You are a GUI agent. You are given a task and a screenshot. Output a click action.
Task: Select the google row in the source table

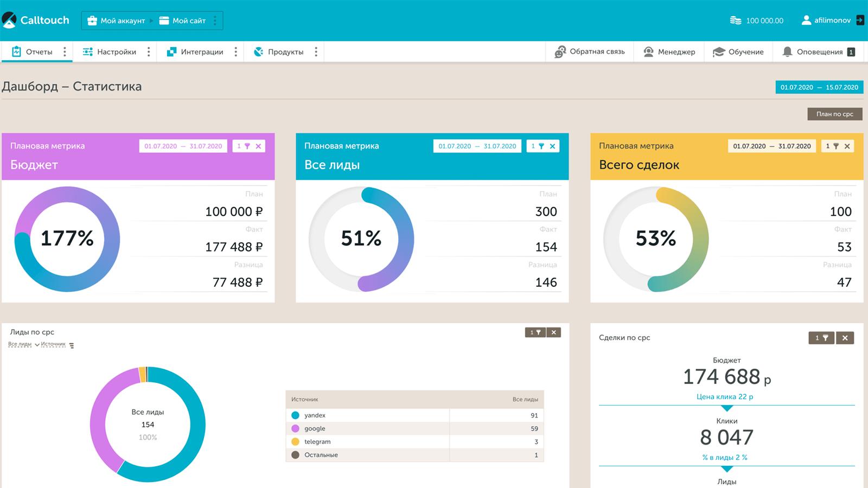pyautogui.click(x=414, y=428)
